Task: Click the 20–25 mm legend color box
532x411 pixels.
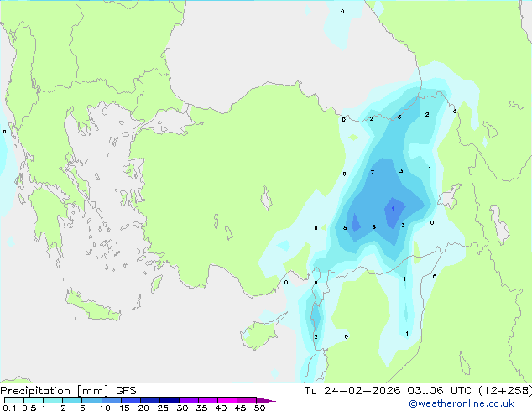Action: (x=150, y=400)
